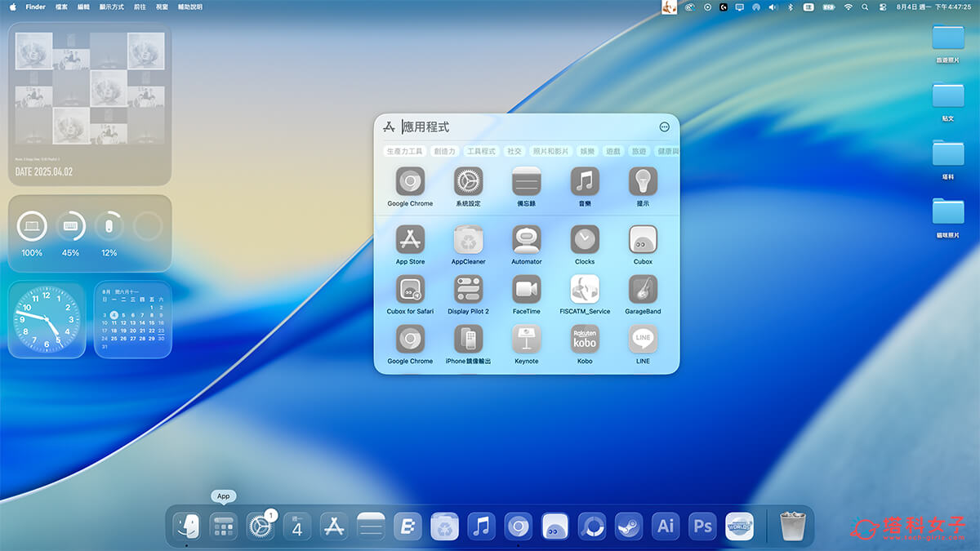Open the Wi-Fi status menu
Viewport: 980px width, 551px height.
click(847, 7)
